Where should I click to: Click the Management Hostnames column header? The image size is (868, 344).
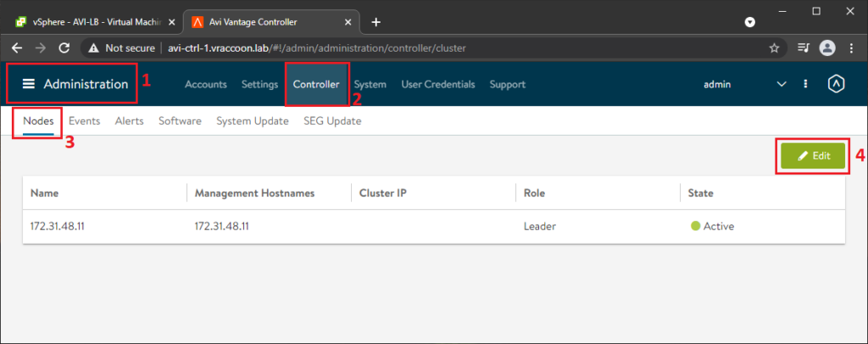coord(254,193)
